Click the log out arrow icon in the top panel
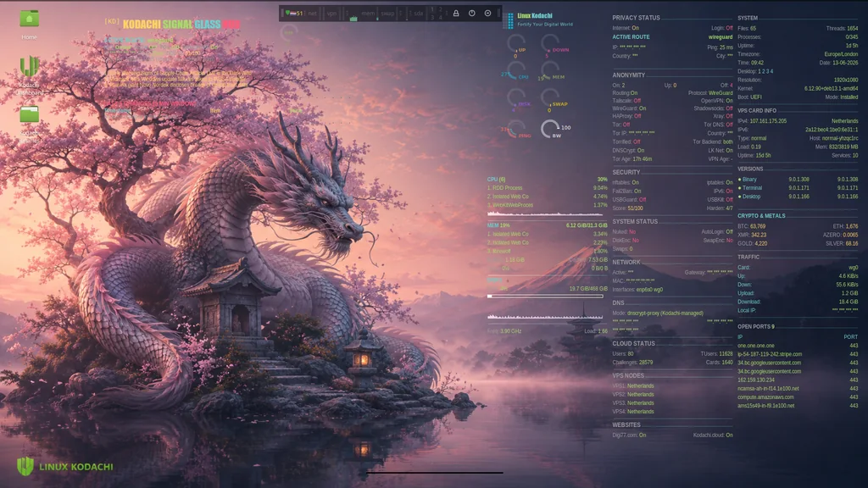The height and width of the screenshot is (488, 868). (487, 14)
